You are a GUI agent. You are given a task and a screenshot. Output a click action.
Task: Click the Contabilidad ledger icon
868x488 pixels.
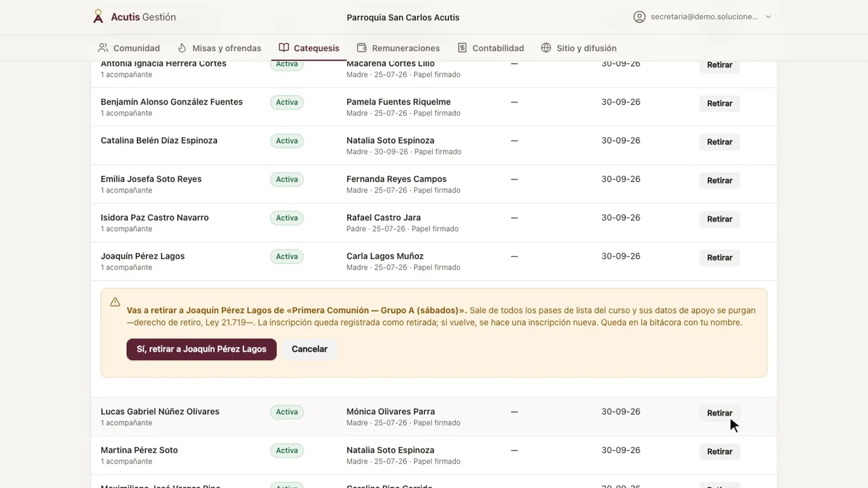(462, 48)
